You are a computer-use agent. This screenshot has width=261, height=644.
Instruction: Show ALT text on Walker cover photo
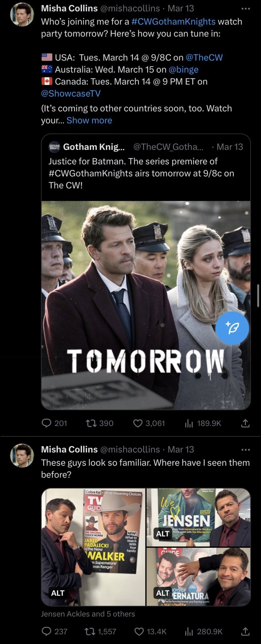pyautogui.click(x=58, y=593)
